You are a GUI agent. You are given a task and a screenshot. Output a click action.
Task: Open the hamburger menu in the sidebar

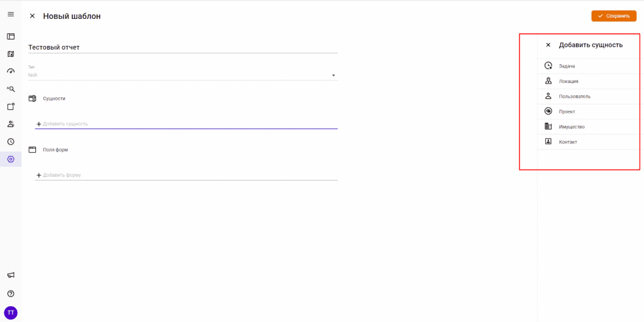11,14
